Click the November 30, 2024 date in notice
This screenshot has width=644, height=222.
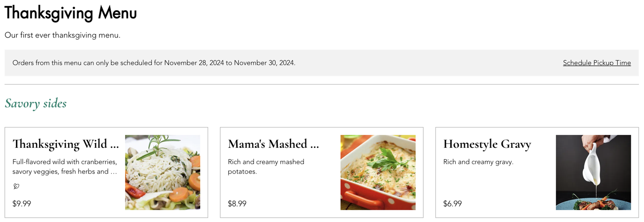[264, 63]
